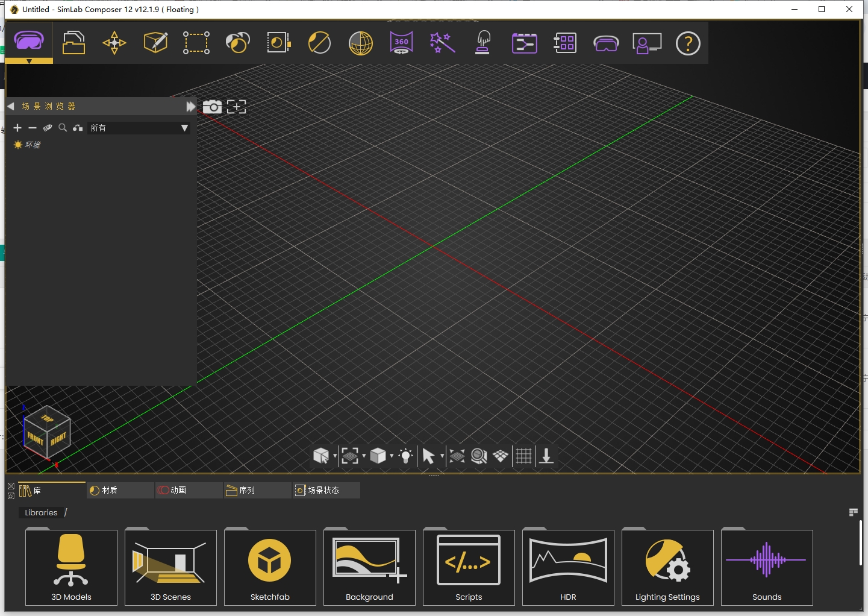Toggle the grid display icon
This screenshot has width=868, height=616.
pos(523,456)
